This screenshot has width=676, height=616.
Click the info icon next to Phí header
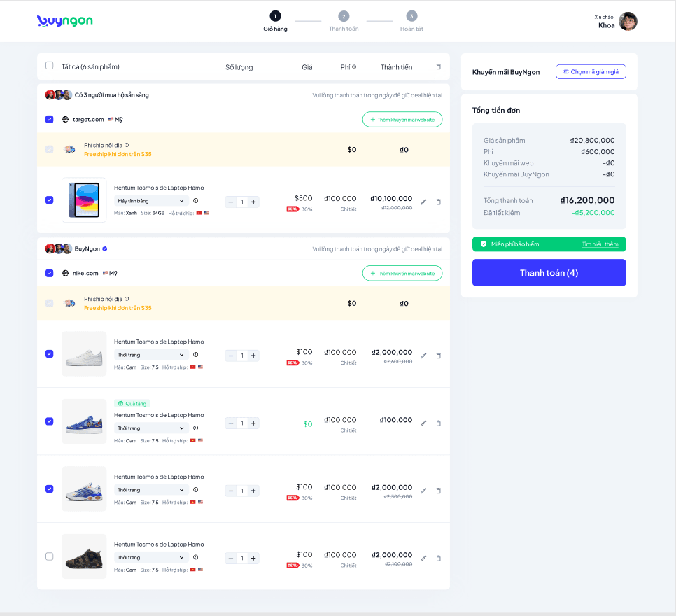click(x=354, y=67)
